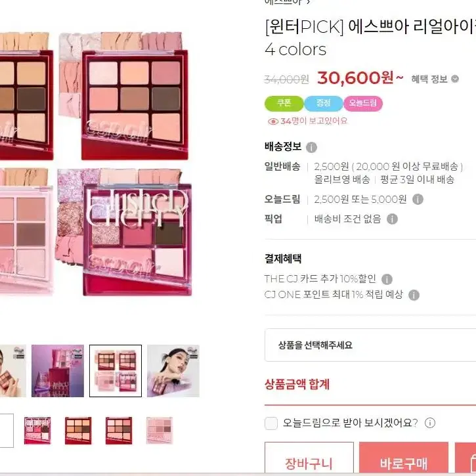Choose the Flushed Cherry color swatch
This screenshot has width=476, height=476.
(x=37, y=431)
